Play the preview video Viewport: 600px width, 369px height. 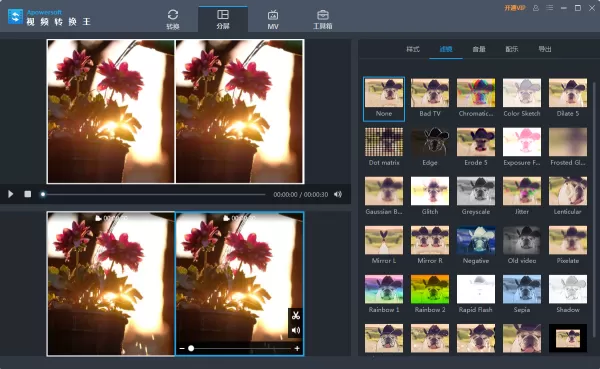pyautogui.click(x=11, y=194)
